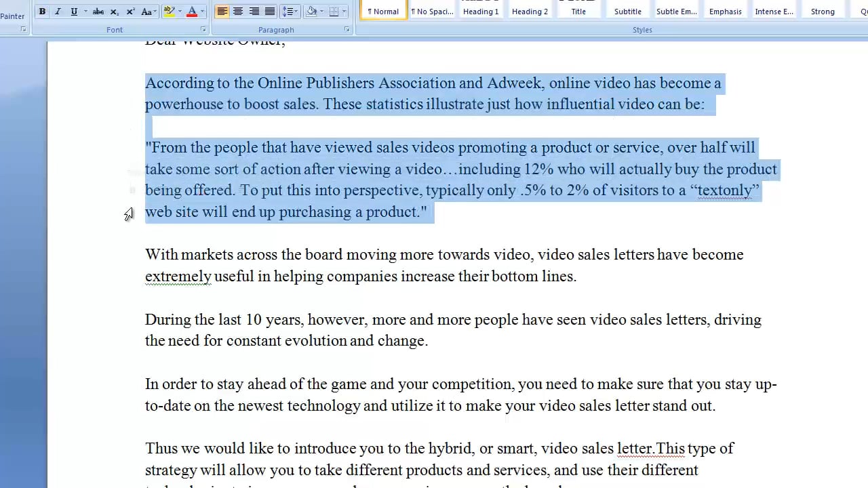Viewport: 868px width, 488px height.
Task: Open the Font dialog launcher
Action: (203, 29)
